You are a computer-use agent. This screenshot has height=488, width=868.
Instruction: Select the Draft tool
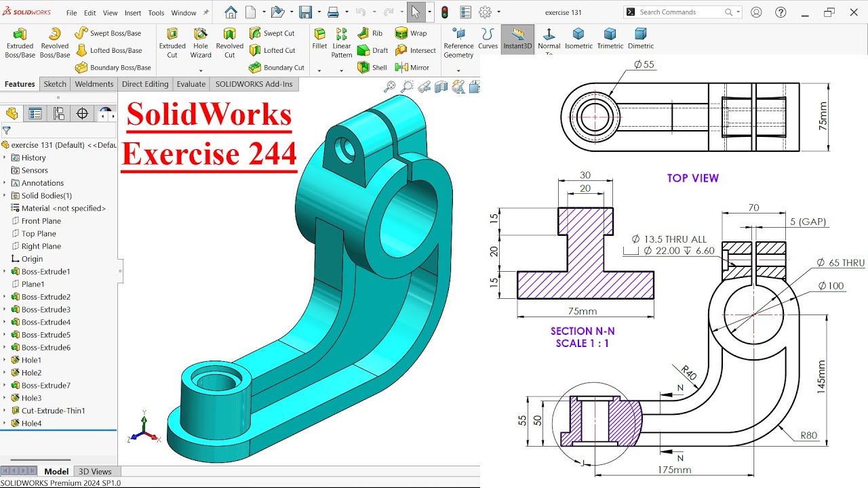pos(372,50)
